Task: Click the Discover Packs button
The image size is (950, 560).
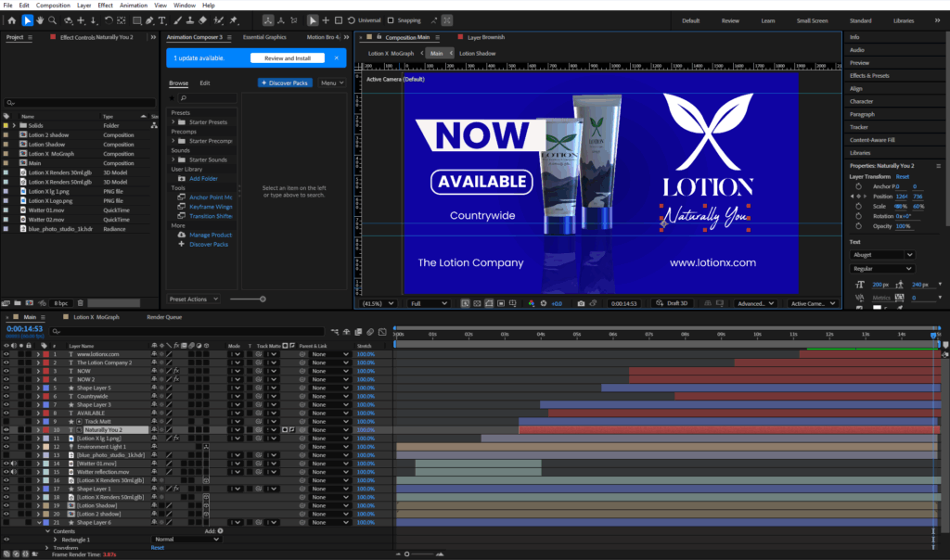Action: coord(285,83)
